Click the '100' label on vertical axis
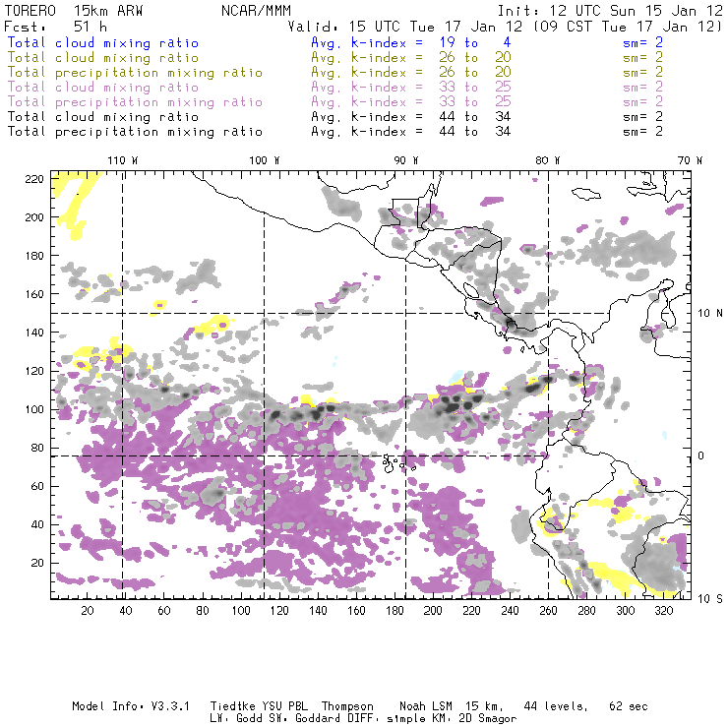The width and height of the screenshot is (728, 728). 34,409
